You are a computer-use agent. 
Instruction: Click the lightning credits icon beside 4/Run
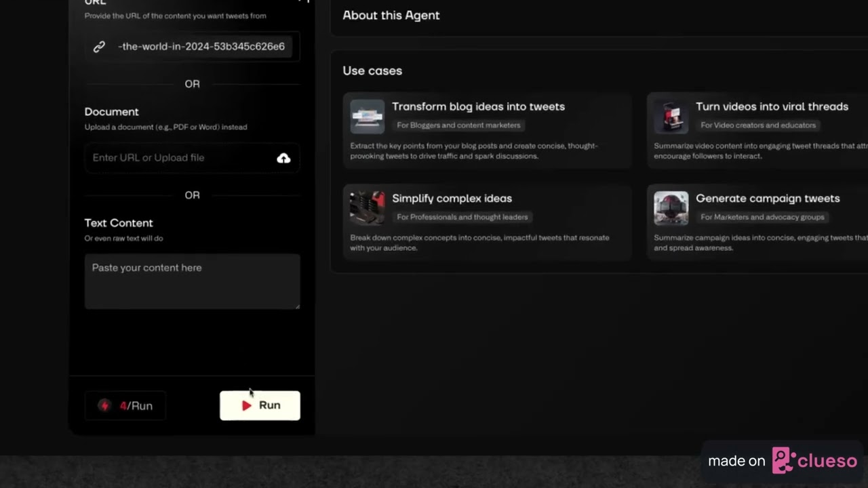[104, 405]
